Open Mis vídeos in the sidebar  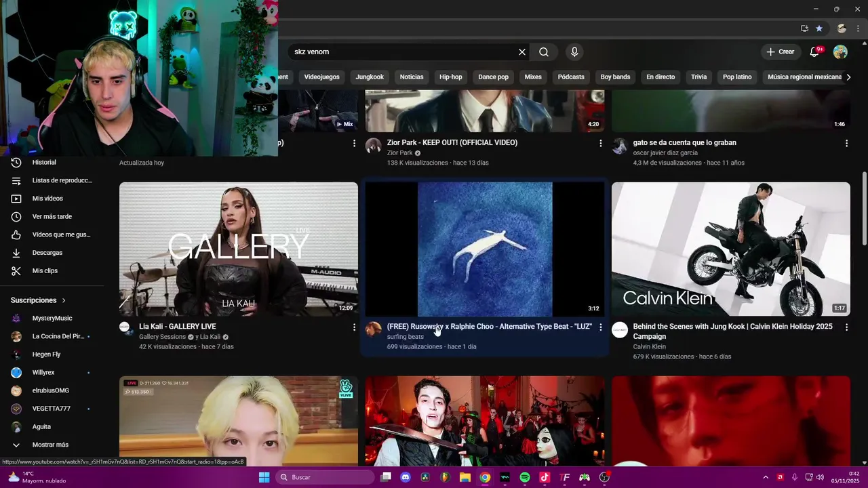tap(53, 199)
